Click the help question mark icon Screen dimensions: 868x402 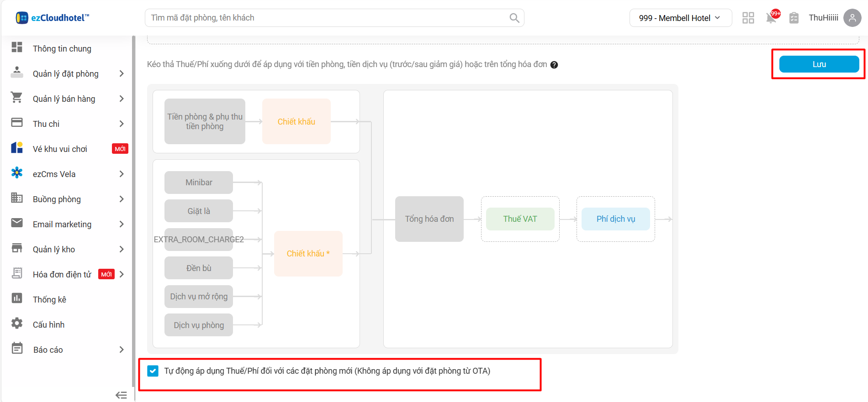[x=554, y=65]
